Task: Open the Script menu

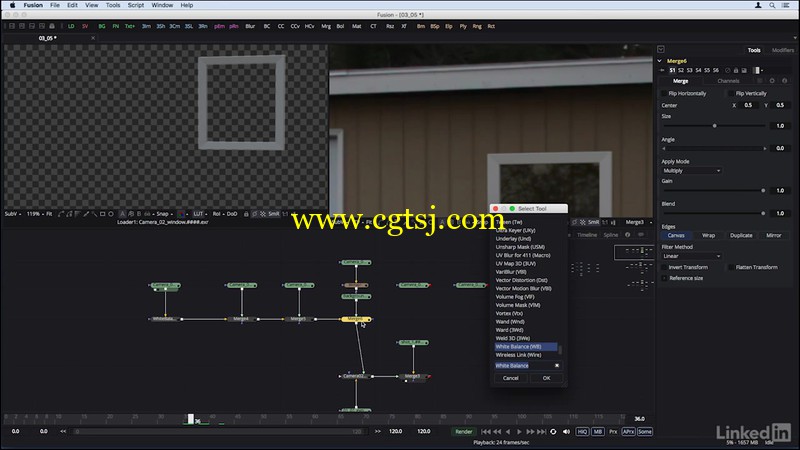Action: (135, 5)
